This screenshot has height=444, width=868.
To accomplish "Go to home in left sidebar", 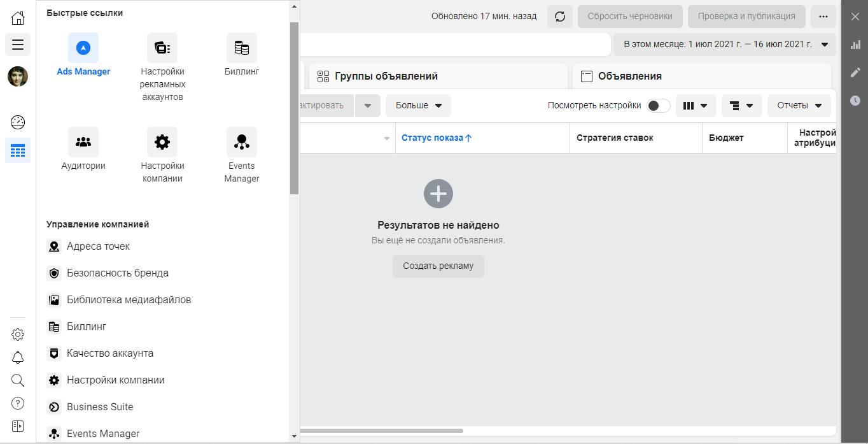I will click(18, 18).
